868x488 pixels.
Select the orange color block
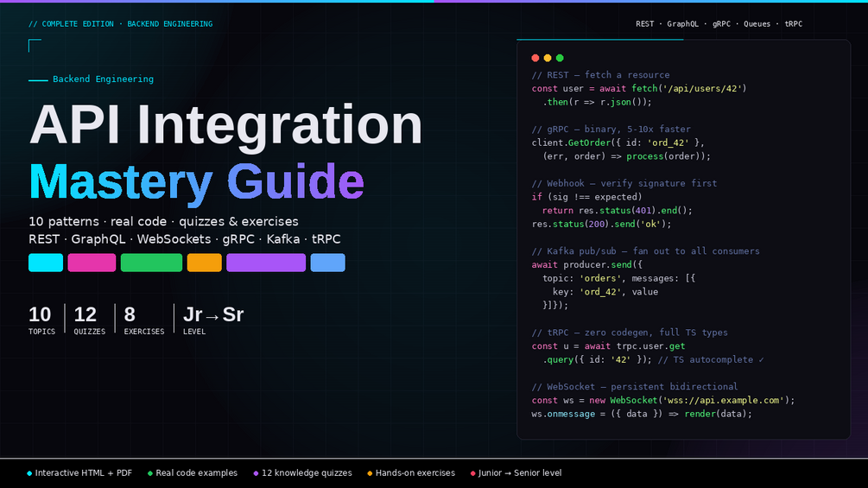pos(205,263)
